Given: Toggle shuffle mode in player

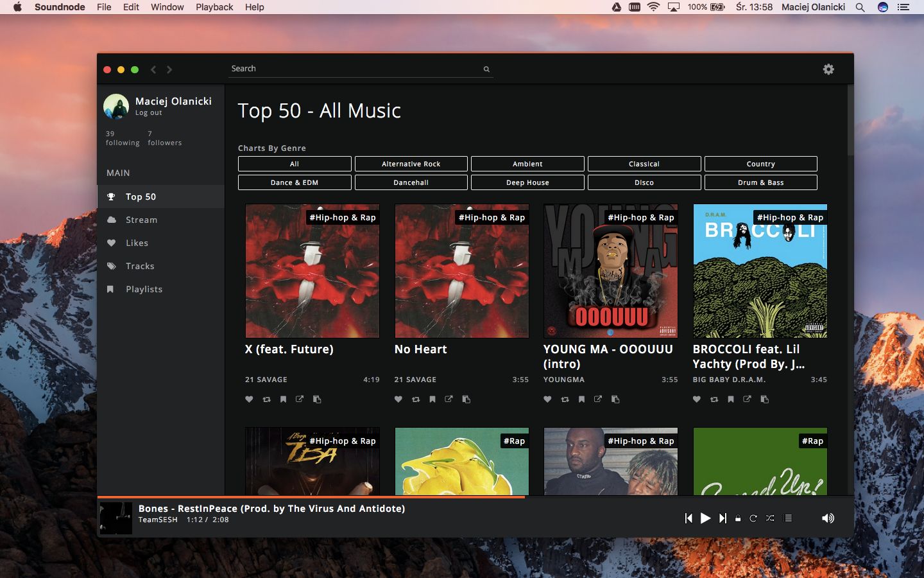Looking at the screenshot, I should click(x=770, y=518).
